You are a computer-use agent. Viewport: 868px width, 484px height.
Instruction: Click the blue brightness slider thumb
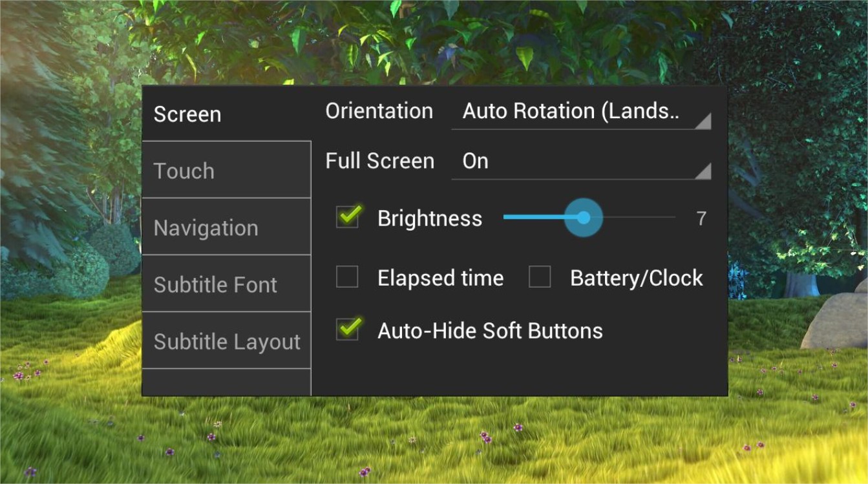click(584, 218)
